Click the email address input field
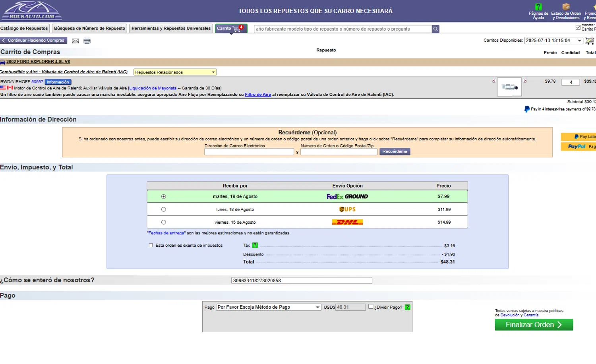This screenshot has height=364, width=596. coord(249,152)
